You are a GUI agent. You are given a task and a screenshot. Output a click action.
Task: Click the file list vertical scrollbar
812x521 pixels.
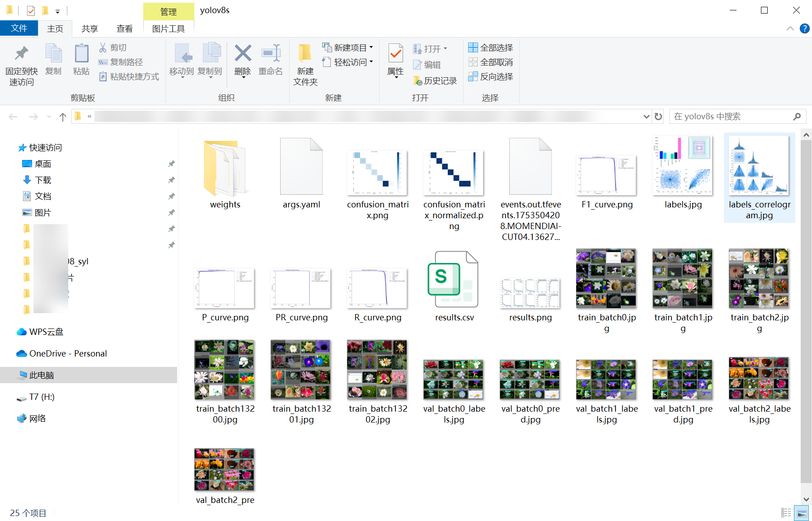806,312
